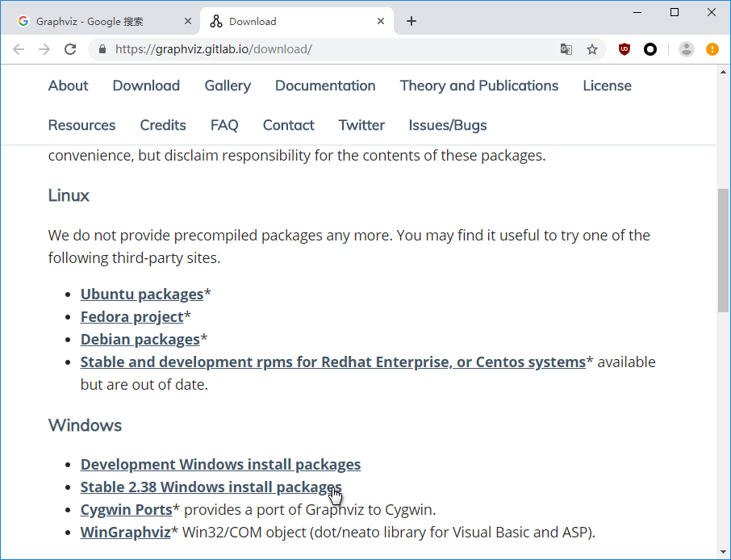Open the License navigation item
731x560 pixels.
click(x=608, y=86)
